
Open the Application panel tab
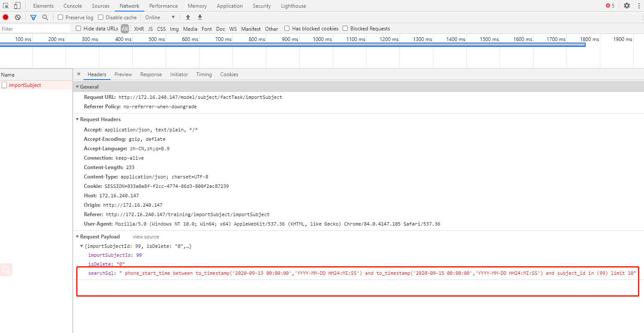coord(230,6)
